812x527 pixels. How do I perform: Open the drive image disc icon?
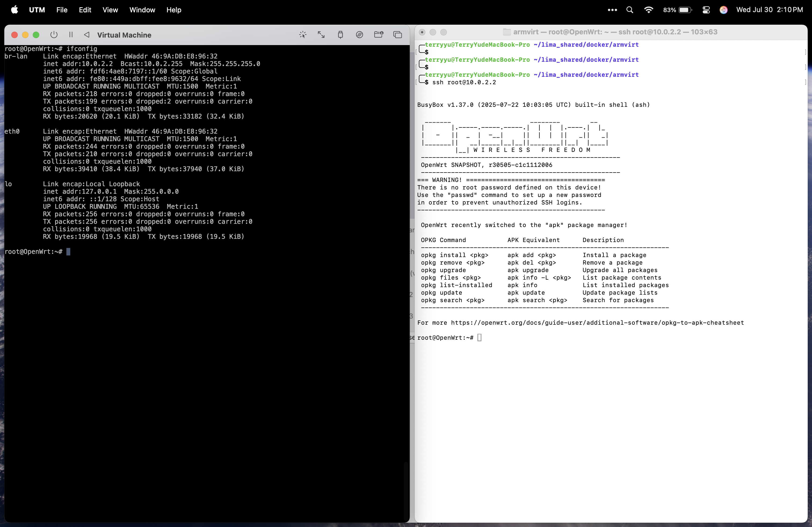point(359,35)
